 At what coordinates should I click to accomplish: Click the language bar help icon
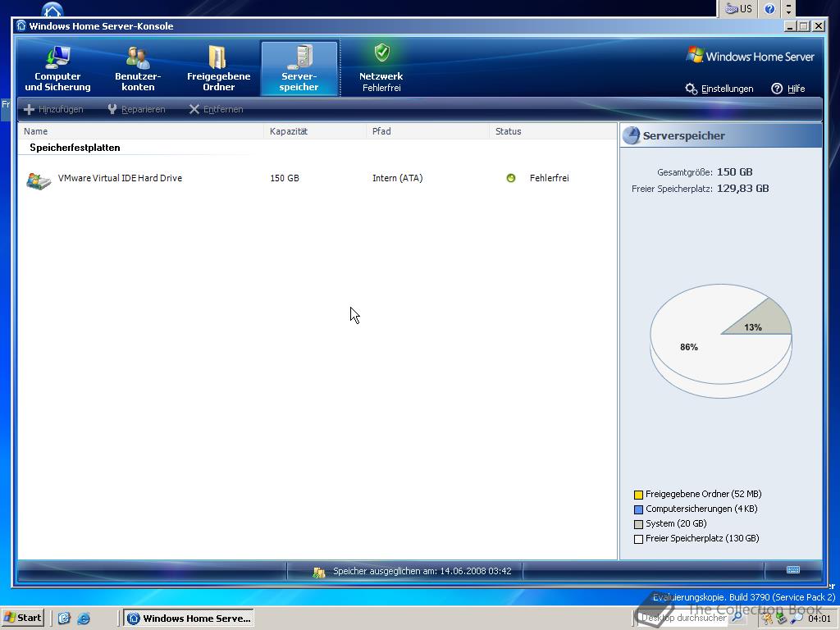click(x=769, y=8)
